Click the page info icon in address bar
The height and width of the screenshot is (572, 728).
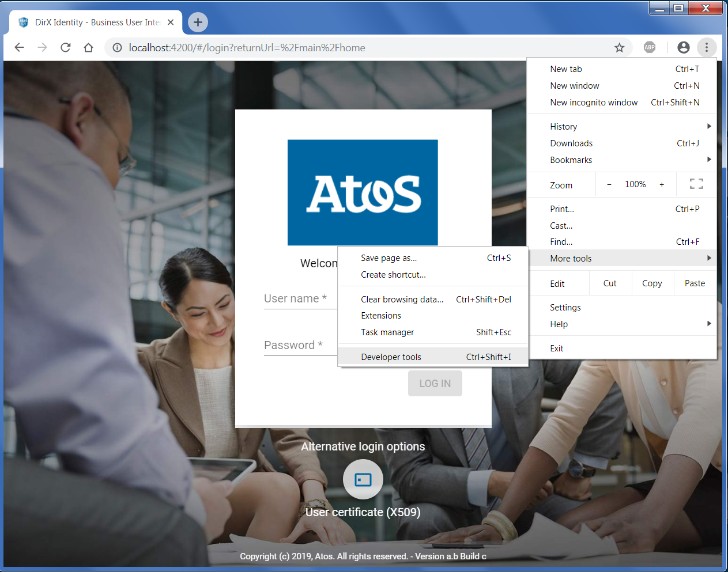[117, 48]
